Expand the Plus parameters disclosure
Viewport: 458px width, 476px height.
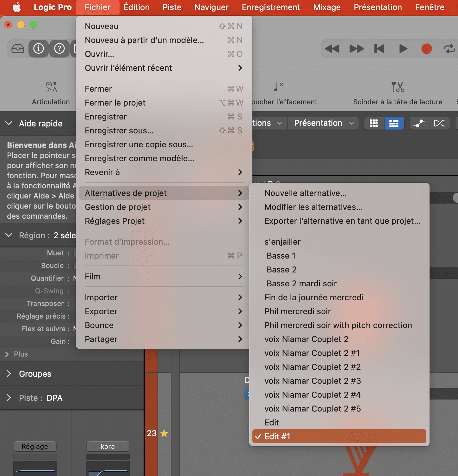[x=7, y=354]
